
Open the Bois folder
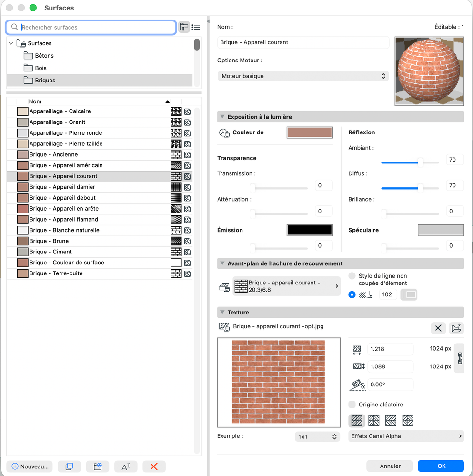100,68
